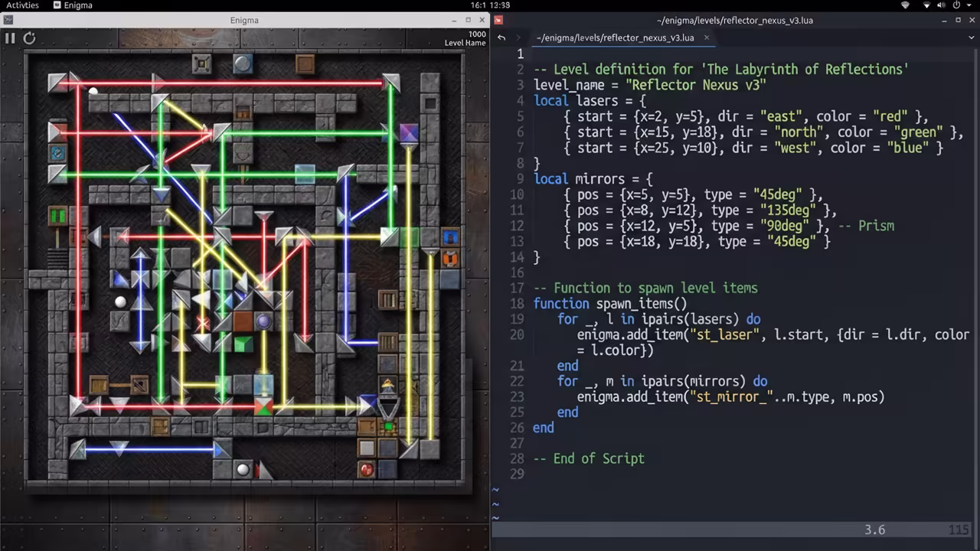Click the wooden door block in the bottom wall
Image resolution: width=980 pixels, height=551 pixels.
coord(160,426)
